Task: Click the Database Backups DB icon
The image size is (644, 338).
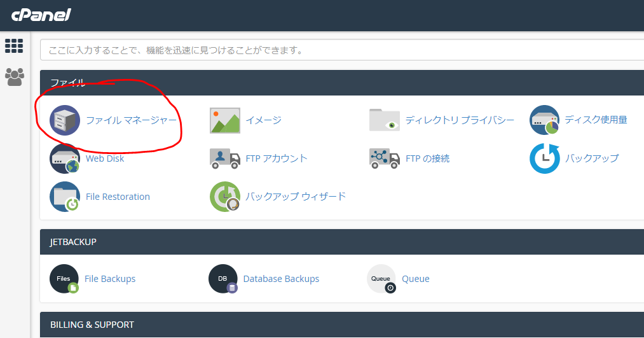Action: [223, 279]
